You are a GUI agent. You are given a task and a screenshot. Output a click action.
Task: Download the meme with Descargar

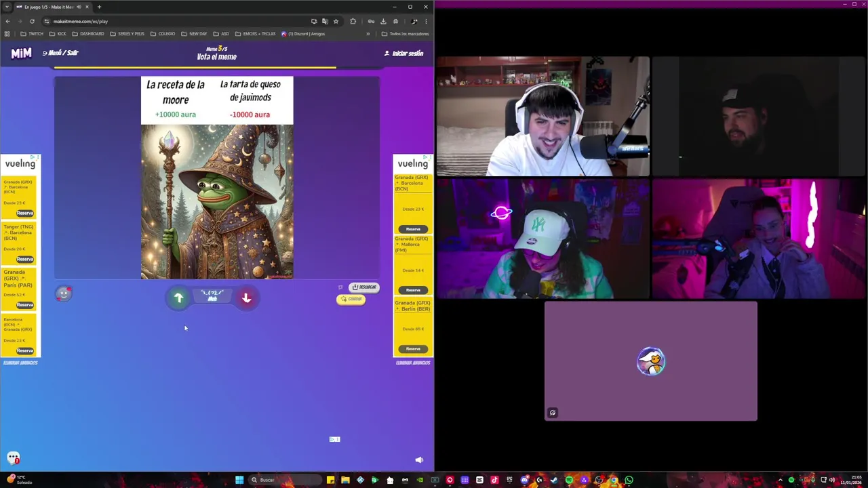click(364, 287)
